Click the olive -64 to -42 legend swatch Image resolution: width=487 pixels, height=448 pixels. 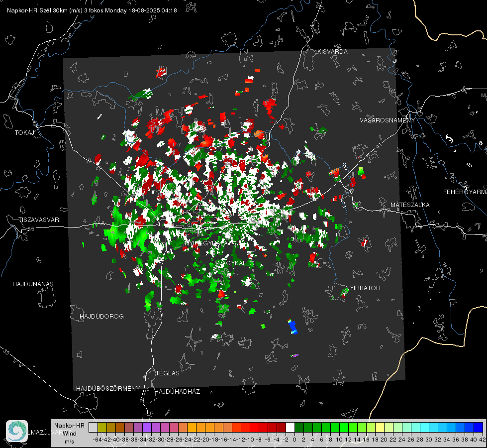point(102,427)
